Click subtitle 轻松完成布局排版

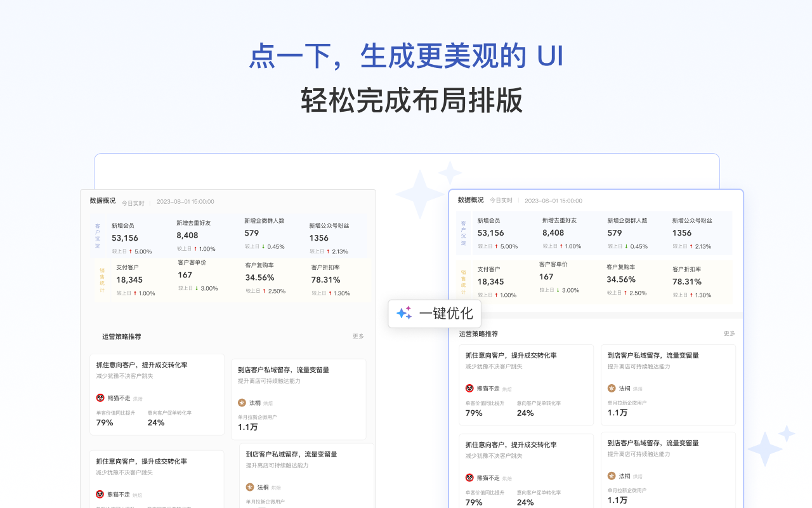[412, 100]
